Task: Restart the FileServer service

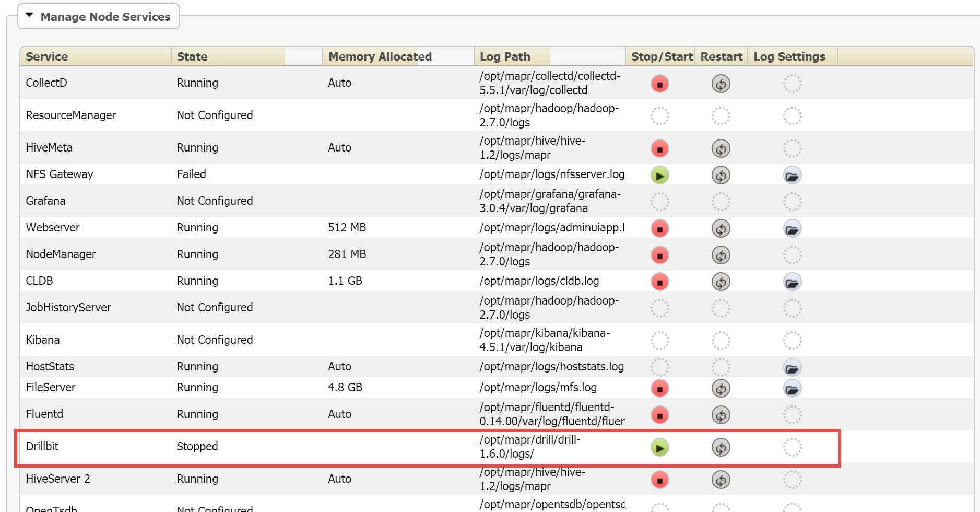Action: click(721, 389)
